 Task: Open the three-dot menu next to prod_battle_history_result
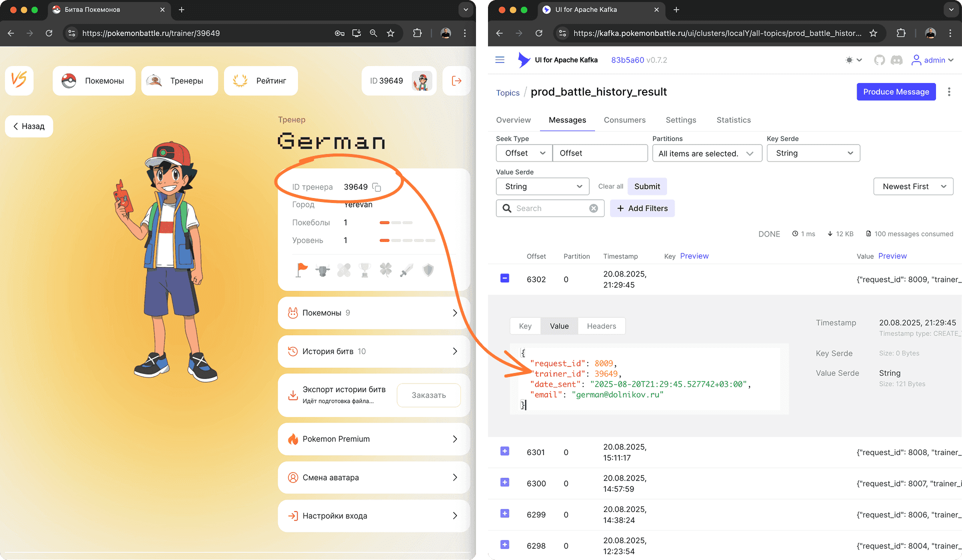[x=948, y=91]
